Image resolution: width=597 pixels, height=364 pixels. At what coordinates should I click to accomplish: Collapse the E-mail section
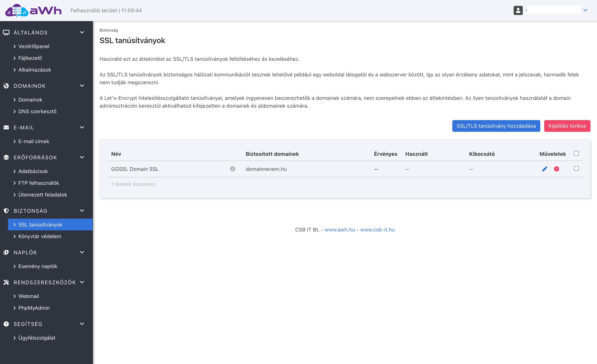pos(82,127)
